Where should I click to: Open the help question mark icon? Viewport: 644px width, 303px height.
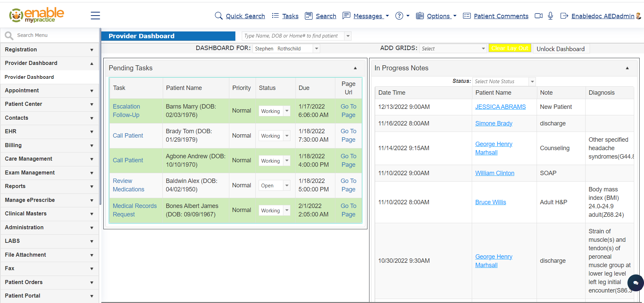pos(399,16)
